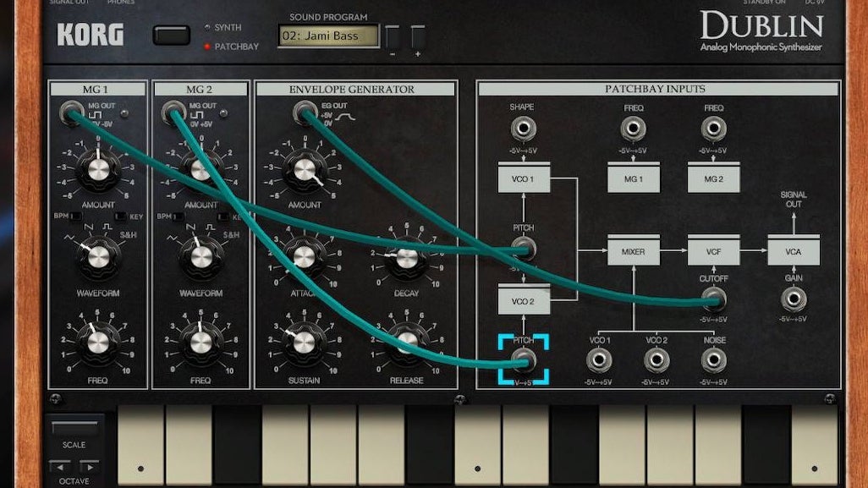Click the SIGNAL OUT label above VCA

[x=794, y=200]
